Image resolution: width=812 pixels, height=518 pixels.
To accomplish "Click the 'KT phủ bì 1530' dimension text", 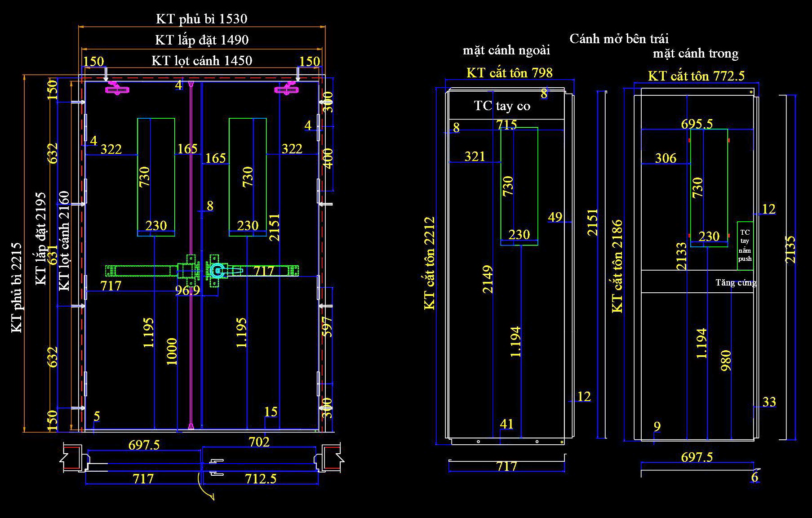I will pos(201,19).
